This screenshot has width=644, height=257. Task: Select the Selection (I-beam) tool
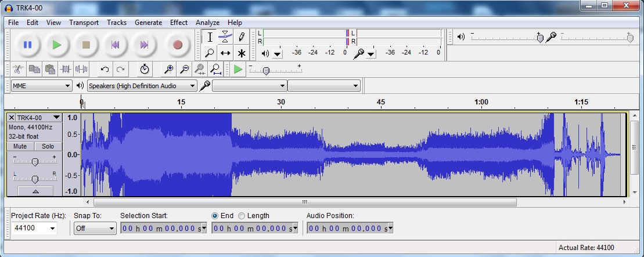click(x=210, y=37)
